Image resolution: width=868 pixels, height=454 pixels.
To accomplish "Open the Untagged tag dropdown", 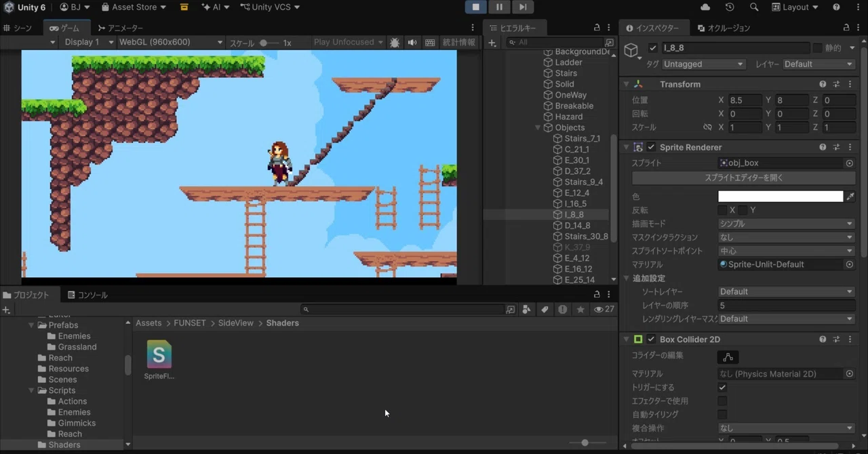I will pyautogui.click(x=703, y=64).
